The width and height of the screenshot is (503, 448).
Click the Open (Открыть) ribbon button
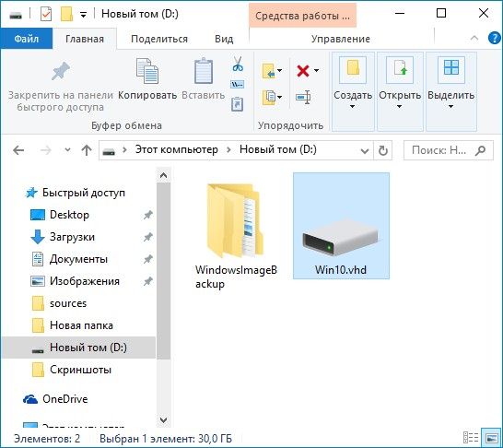pos(400,91)
